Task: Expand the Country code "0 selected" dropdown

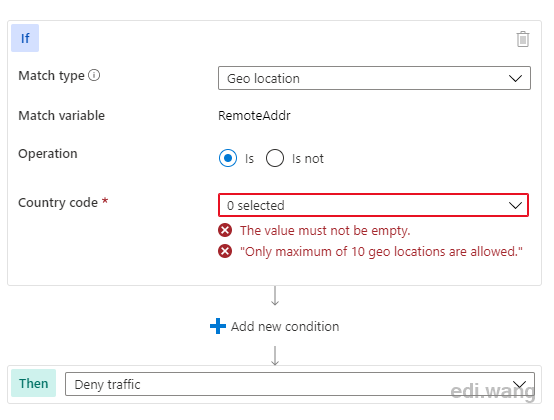Action: (373, 205)
